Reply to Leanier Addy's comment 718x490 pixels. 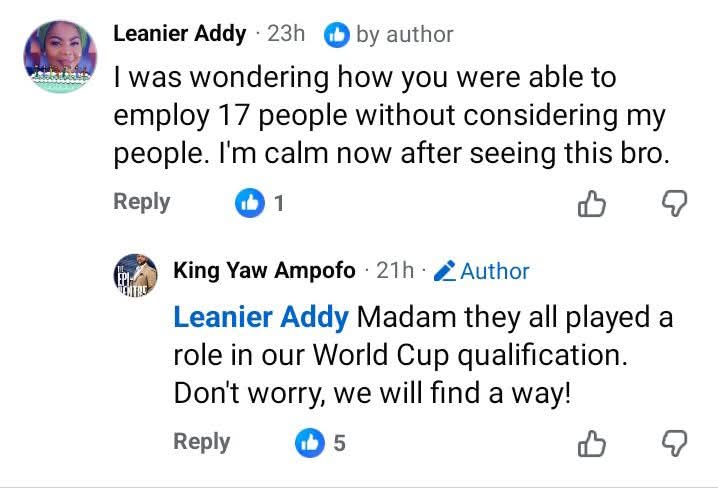coord(141,202)
